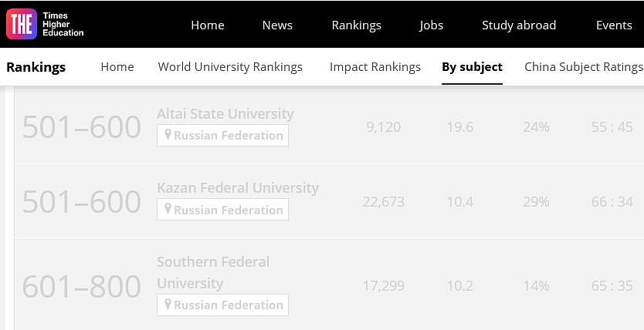Click location pin icon for Kazan Federal University

tap(166, 210)
